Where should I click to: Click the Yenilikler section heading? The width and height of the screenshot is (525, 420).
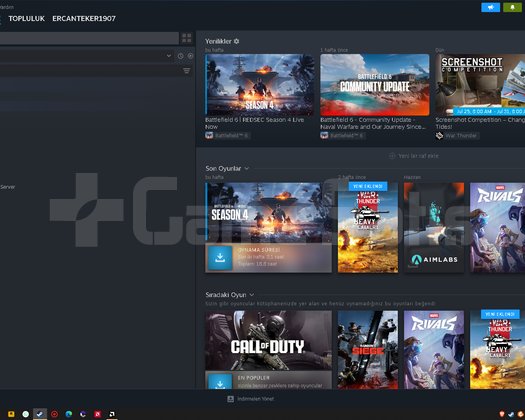pos(218,41)
